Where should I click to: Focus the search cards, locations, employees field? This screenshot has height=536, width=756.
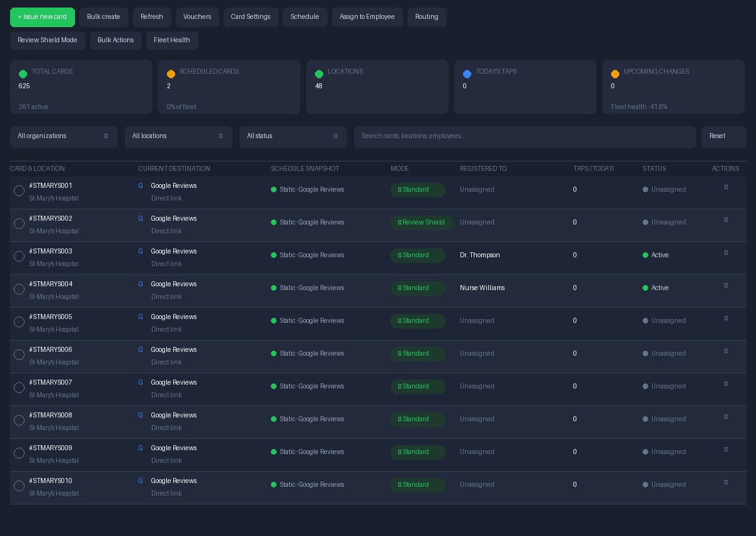[x=525, y=137]
